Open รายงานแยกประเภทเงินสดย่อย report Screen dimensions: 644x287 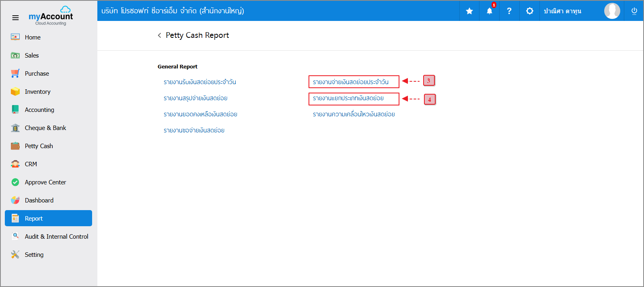(x=348, y=98)
